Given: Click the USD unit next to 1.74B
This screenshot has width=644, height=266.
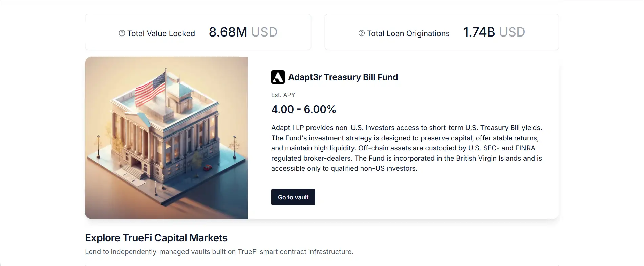Looking at the screenshot, I should click(x=512, y=32).
